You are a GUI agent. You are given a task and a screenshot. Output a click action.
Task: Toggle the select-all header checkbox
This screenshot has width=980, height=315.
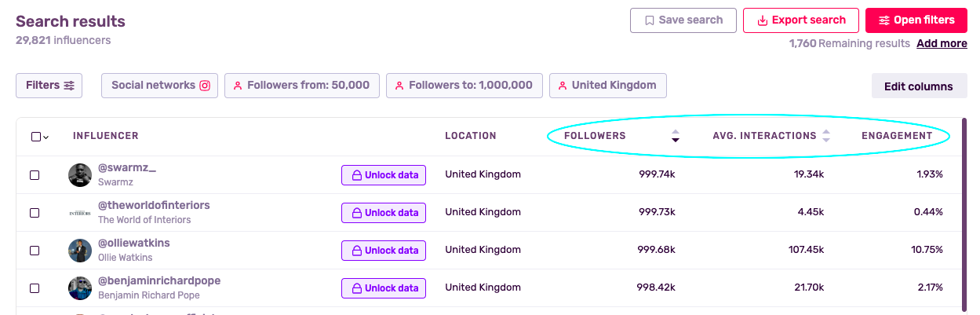[x=36, y=137]
